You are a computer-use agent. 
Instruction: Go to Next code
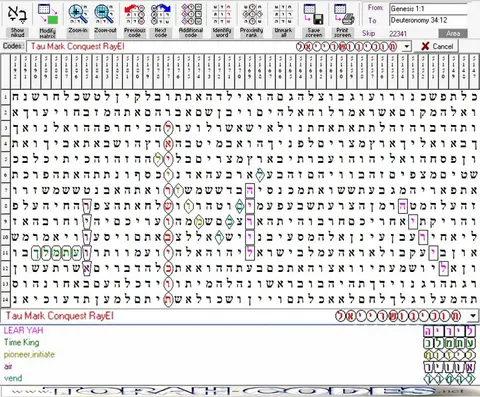click(161, 14)
